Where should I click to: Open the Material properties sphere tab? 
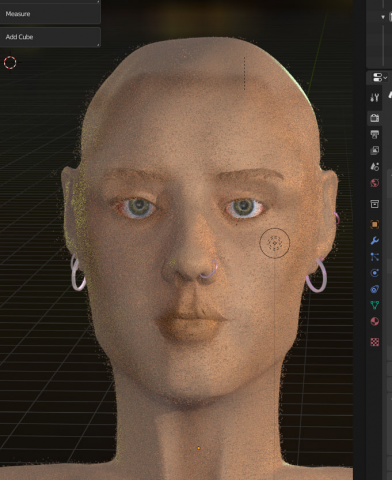[375, 321]
